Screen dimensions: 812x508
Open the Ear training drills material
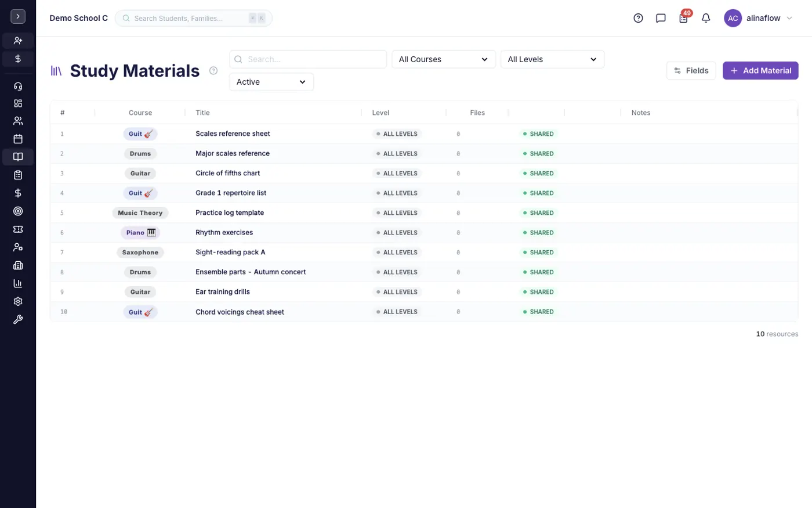click(223, 291)
